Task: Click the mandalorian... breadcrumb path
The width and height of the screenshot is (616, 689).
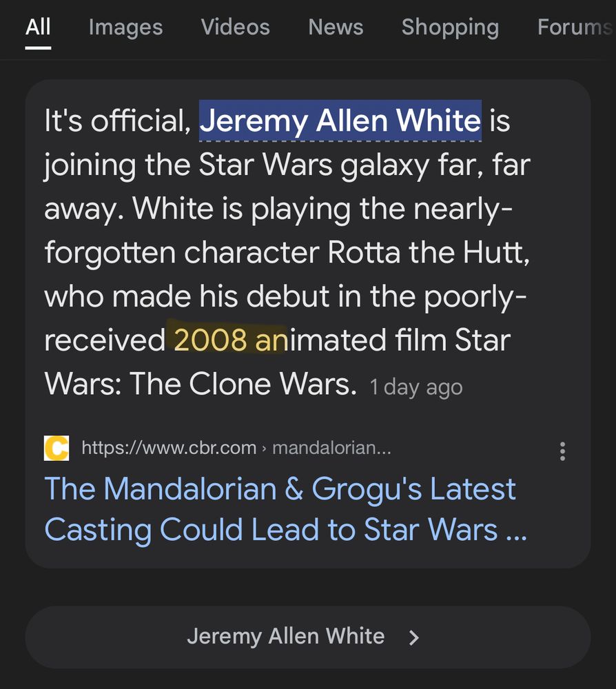Action: tap(331, 448)
